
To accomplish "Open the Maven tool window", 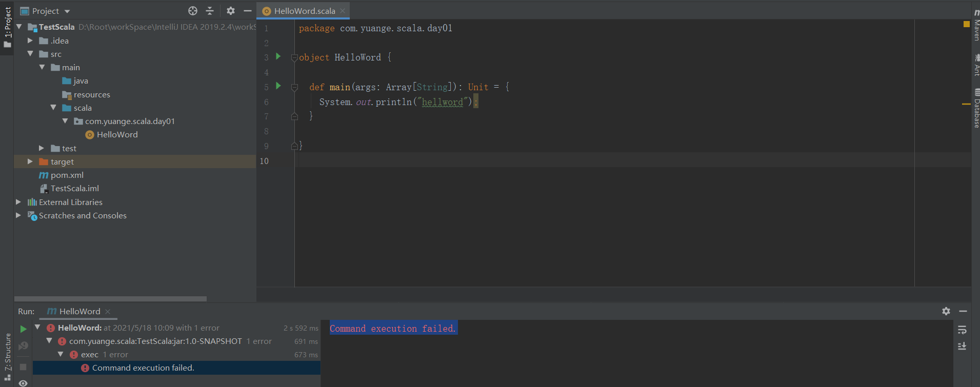I will pyautogui.click(x=976, y=25).
